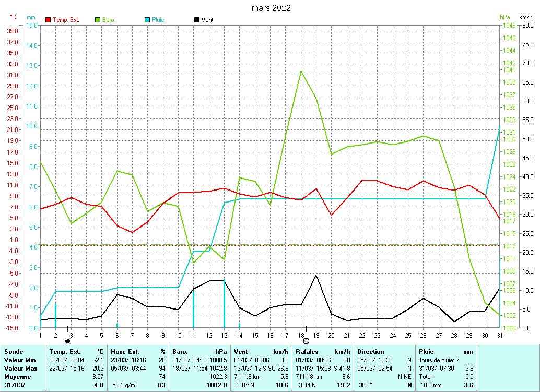Click the 'Sonde' header in the table
Viewport: 540px width, 392px height.
pyautogui.click(x=14, y=352)
